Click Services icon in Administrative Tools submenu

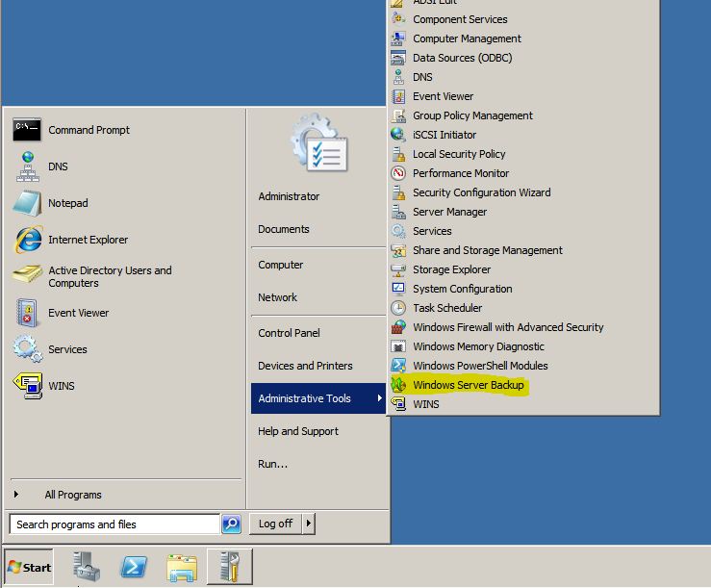pyautogui.click(x=398, y=231)
